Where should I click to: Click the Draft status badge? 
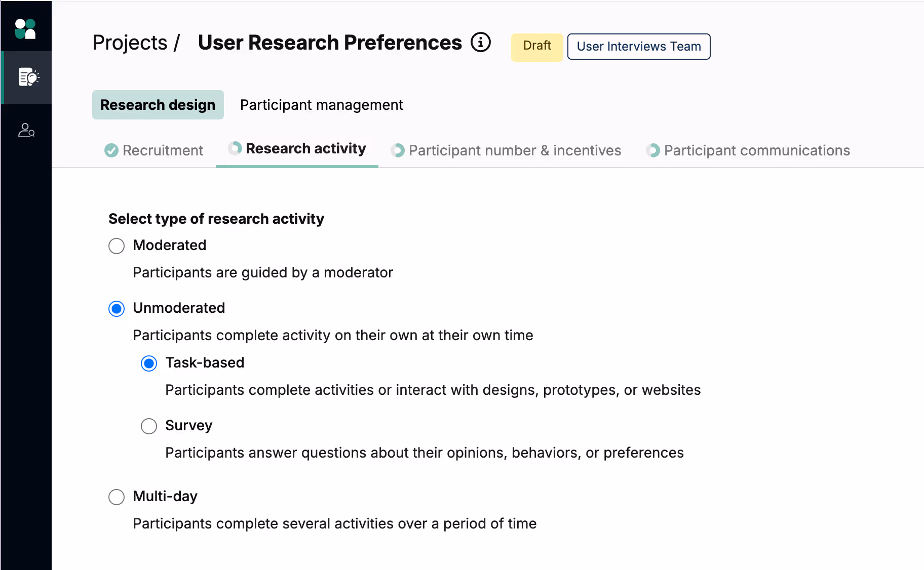(x=536, y=47)
